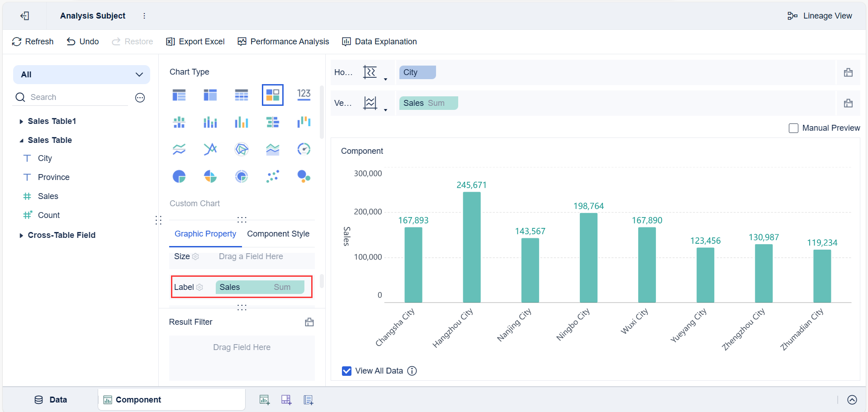Expand the Sales Table1 tree node
Viewport: 868px width, 412px height.
pyautogui.click(x=21, y=121)
